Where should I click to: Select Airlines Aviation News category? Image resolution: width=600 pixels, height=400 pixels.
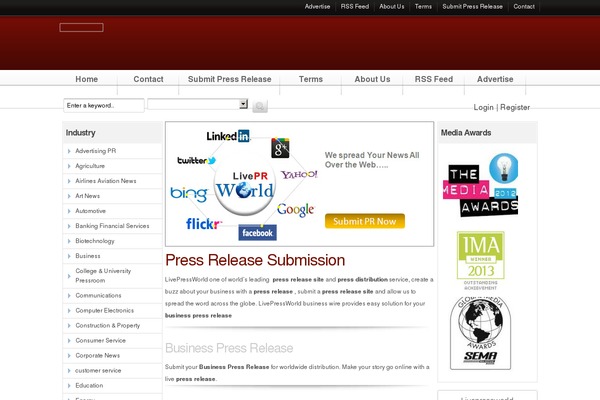106,181
